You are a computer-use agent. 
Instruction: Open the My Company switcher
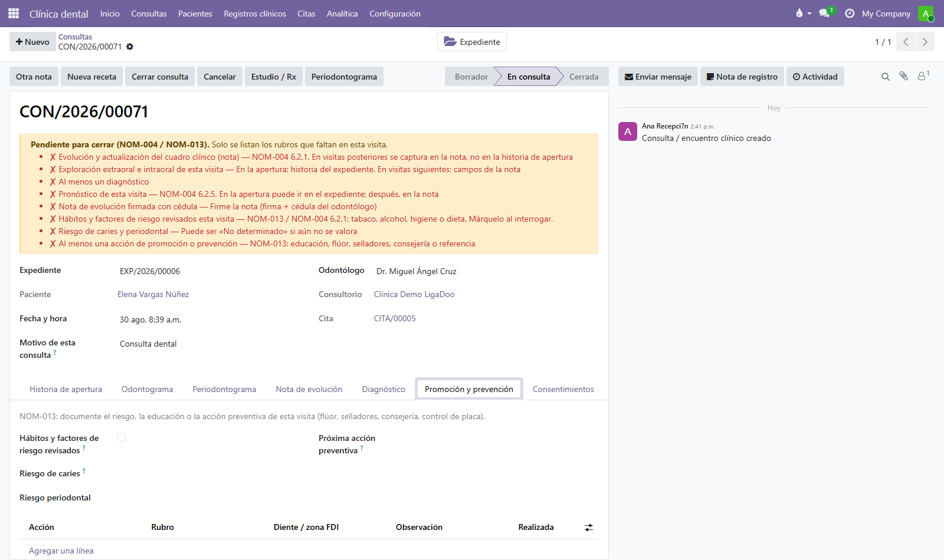coord(886,14)
